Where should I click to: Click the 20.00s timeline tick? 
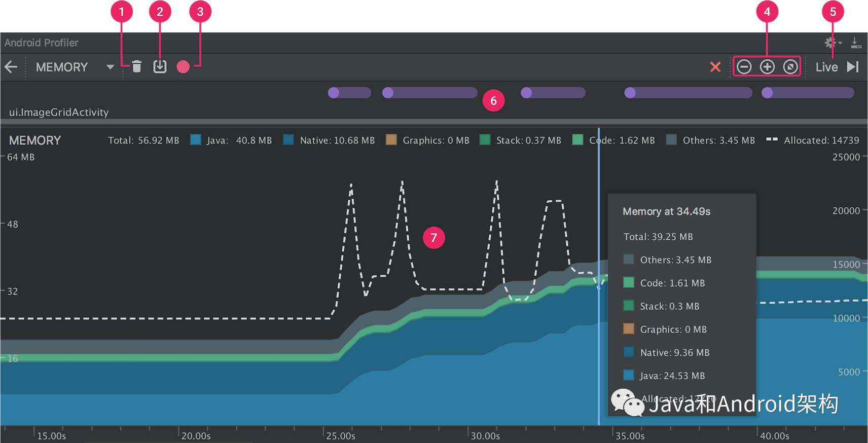[196, 436]
